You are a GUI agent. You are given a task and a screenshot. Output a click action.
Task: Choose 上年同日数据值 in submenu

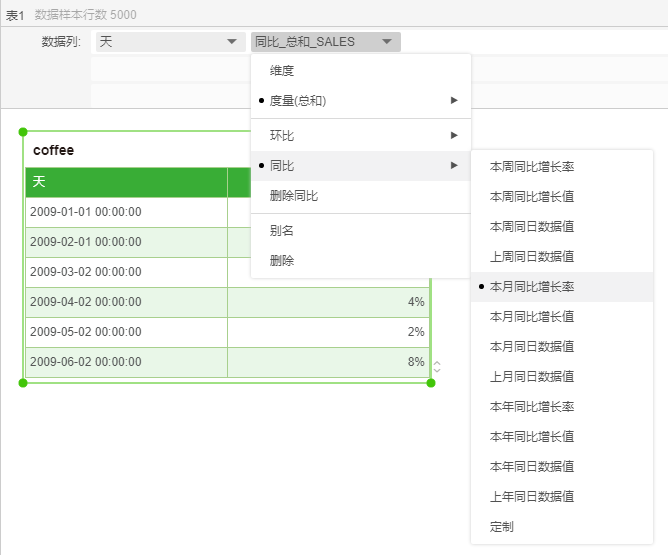[531, 496]
